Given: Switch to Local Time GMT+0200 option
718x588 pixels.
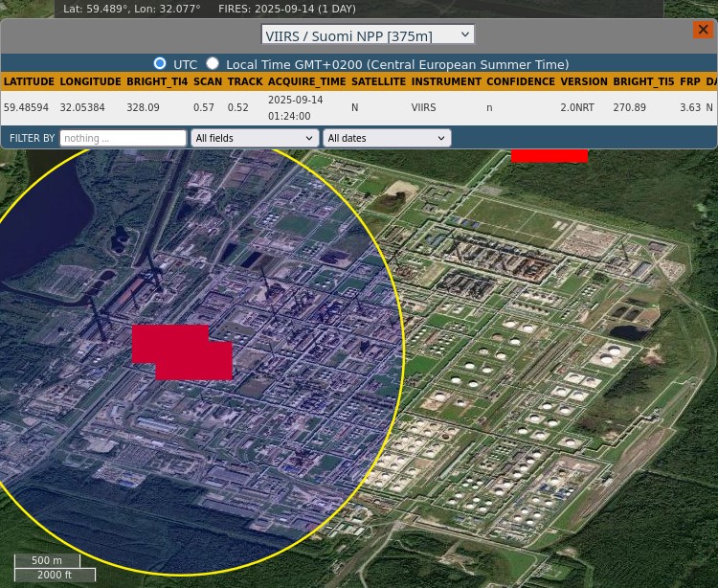Looking at the screenshot, I should pyautogui.click(x=213, y=64).
